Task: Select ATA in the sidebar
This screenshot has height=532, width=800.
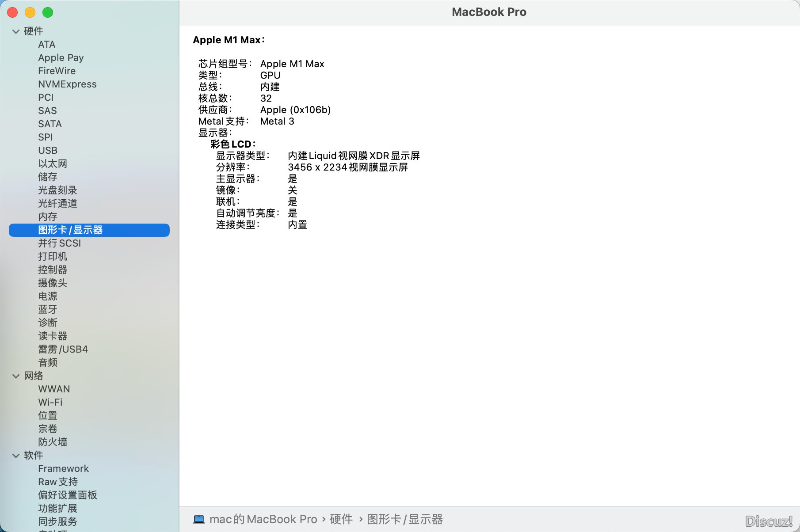Action: click(x=47, y=45)
